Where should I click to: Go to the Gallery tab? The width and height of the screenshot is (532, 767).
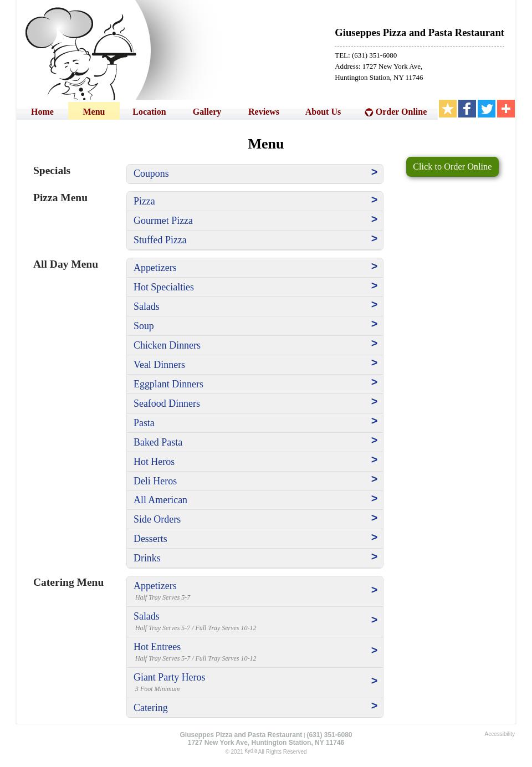(x=207, y=112)
